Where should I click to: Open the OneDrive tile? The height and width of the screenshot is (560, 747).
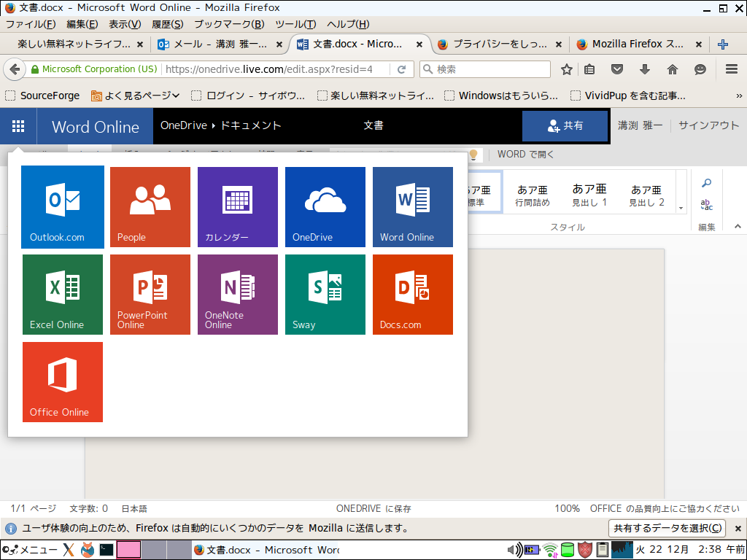[325, 206]
